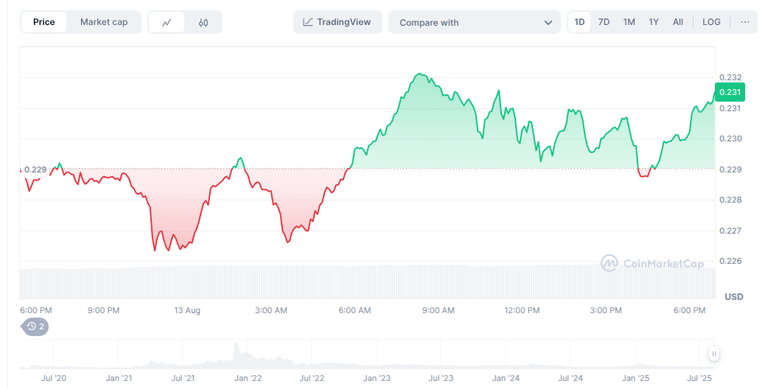
Task: Select the 1M time range
Action: 629,22
